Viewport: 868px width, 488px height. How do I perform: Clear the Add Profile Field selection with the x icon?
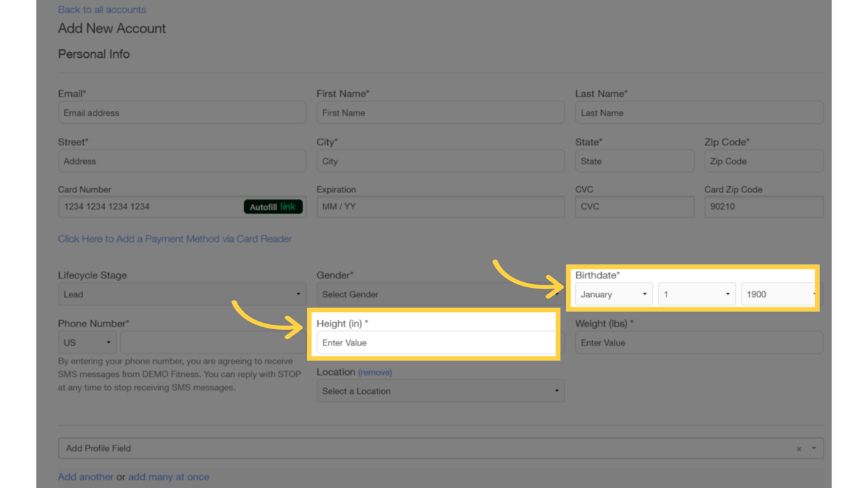tap(799, 448)
